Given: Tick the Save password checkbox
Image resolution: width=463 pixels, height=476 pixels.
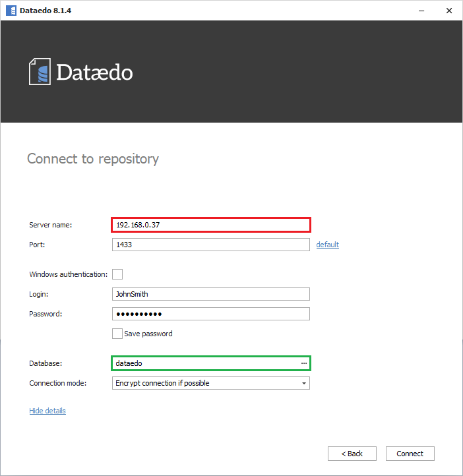Looking at the screenshot, I should (117, 334).
